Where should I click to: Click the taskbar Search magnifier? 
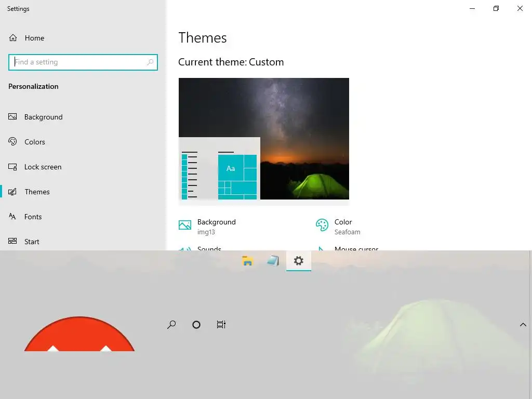[x=171, y=325]
